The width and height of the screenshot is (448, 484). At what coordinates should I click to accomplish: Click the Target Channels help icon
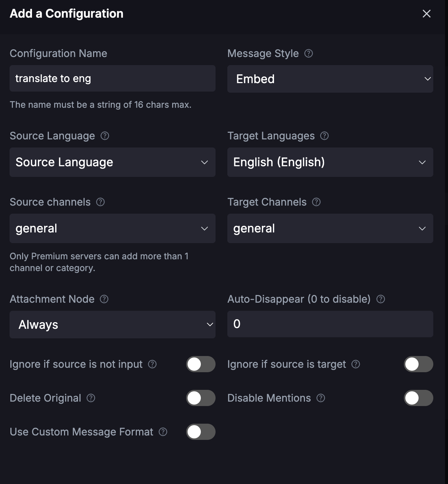[316, 202]
